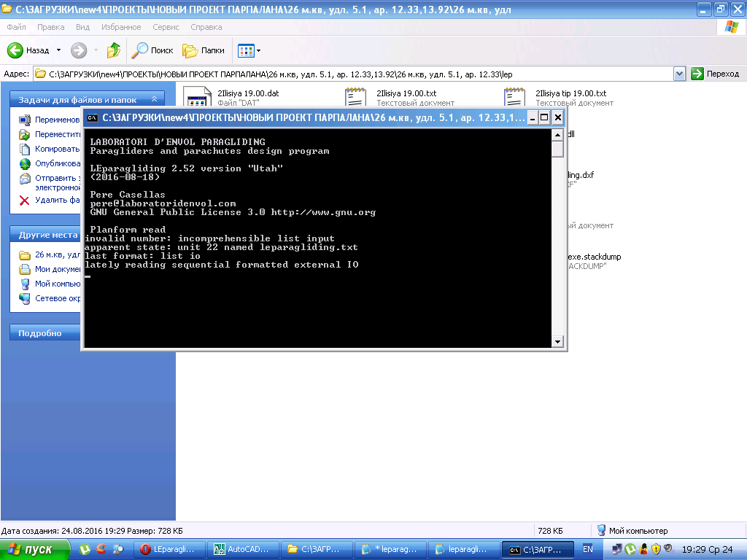Switch to the AutoCAD taskbar button
The width and height of the screenshot is (747, 560).
coord(243,550)
